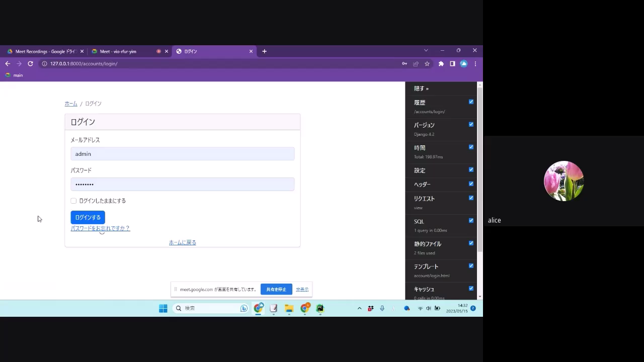Screen dimensions: 644x362
Task: Disable the SQL panel checkbox
Action: (x=471, y=220)
